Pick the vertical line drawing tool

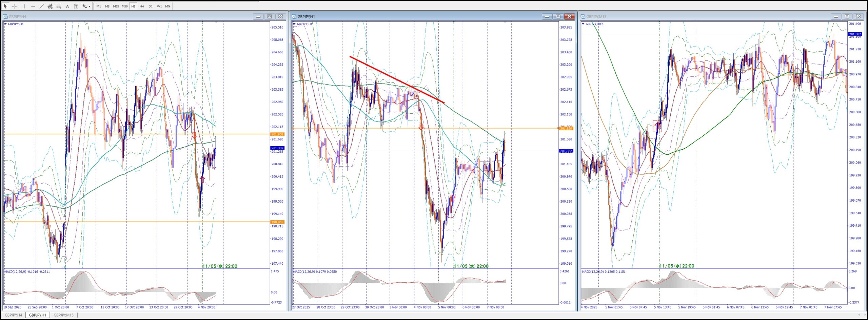tap(24, 6)
